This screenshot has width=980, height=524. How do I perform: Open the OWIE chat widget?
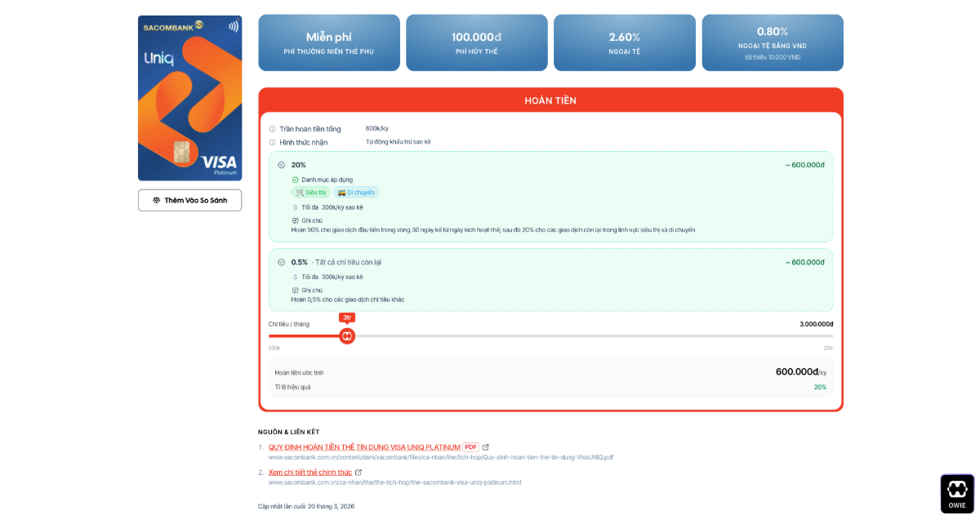957,494
